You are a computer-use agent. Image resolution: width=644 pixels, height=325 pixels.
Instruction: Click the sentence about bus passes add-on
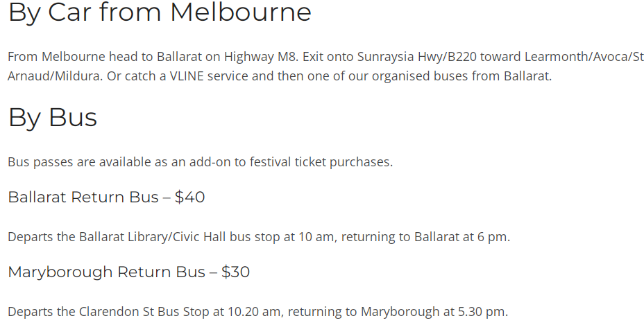pos(201,162)
